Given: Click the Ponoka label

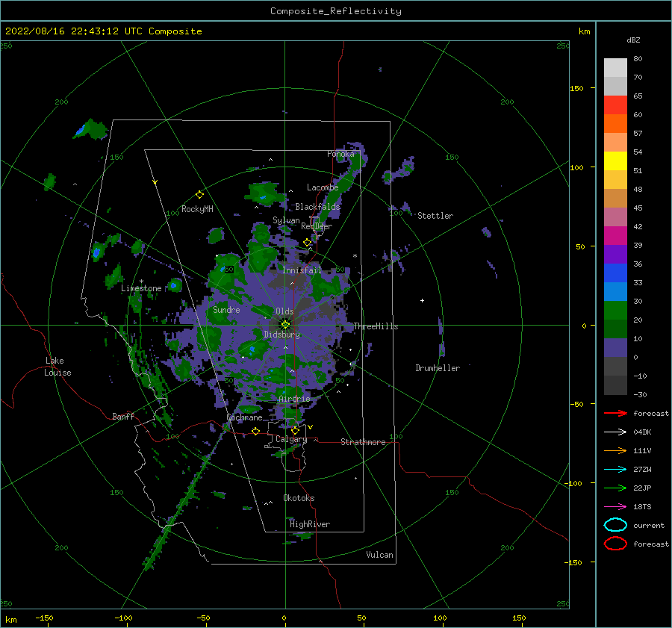Looking at the screenshot, I should tap(340, 154).
